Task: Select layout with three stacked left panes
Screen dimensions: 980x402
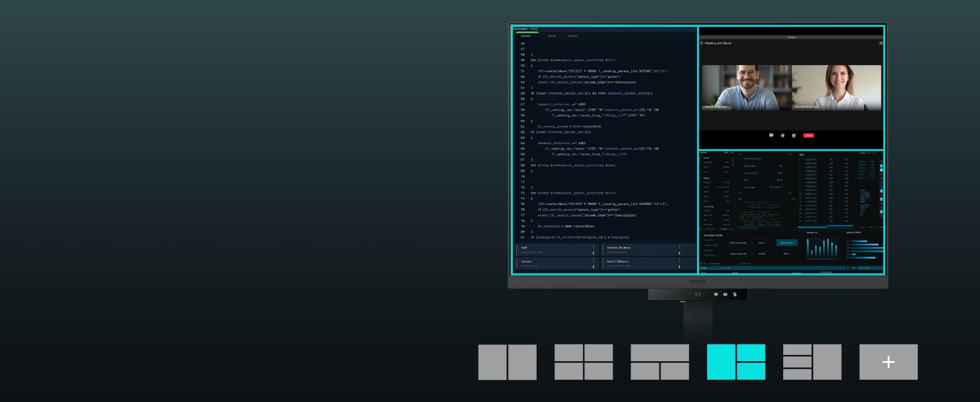Action: [x=812, y=362]
